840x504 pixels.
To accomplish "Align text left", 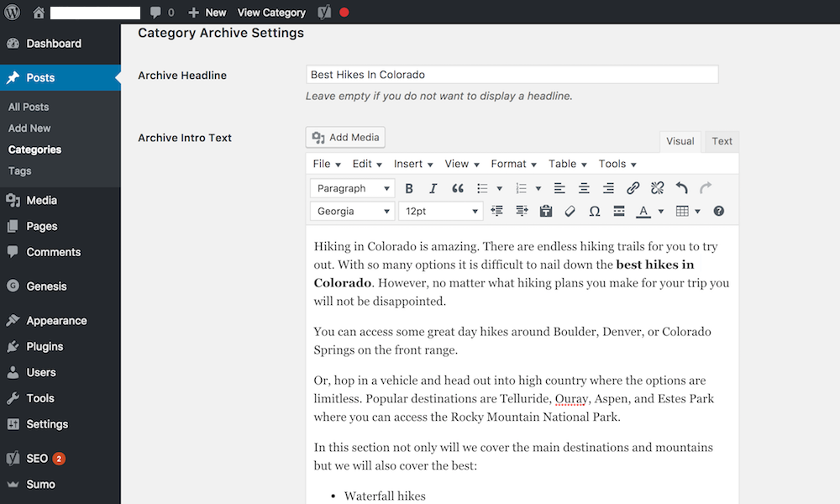I will pyautogui.click(x=559, y=188).
